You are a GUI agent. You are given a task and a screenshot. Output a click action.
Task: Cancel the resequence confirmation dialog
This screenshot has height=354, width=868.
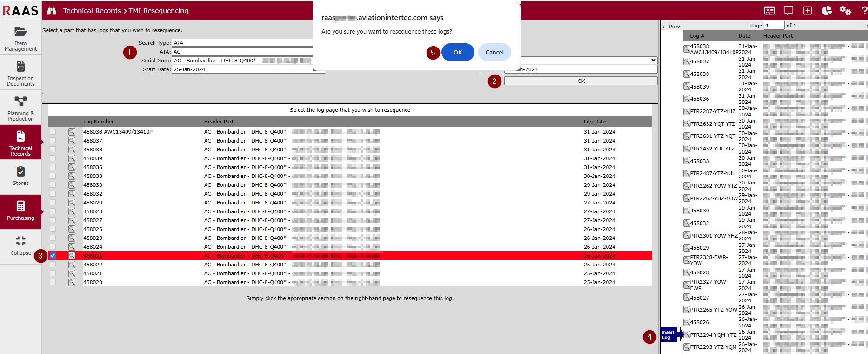pyautogui.click(x=494, y=52)
